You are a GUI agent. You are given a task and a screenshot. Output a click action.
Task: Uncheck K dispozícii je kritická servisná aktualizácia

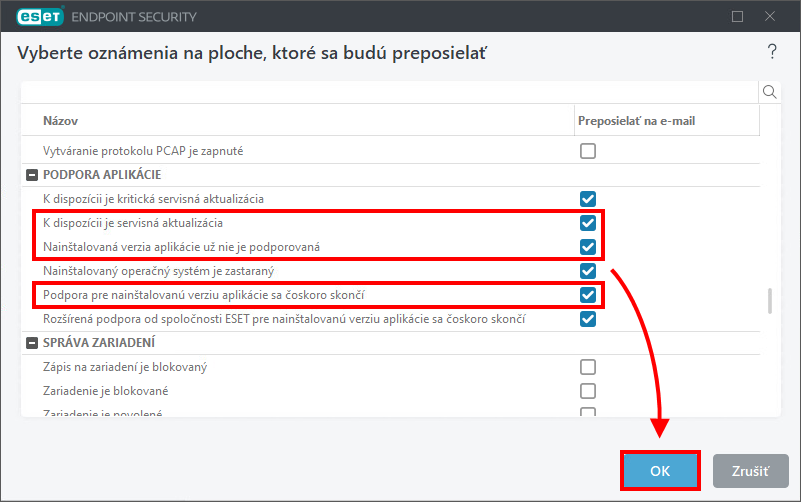point(588,199)
